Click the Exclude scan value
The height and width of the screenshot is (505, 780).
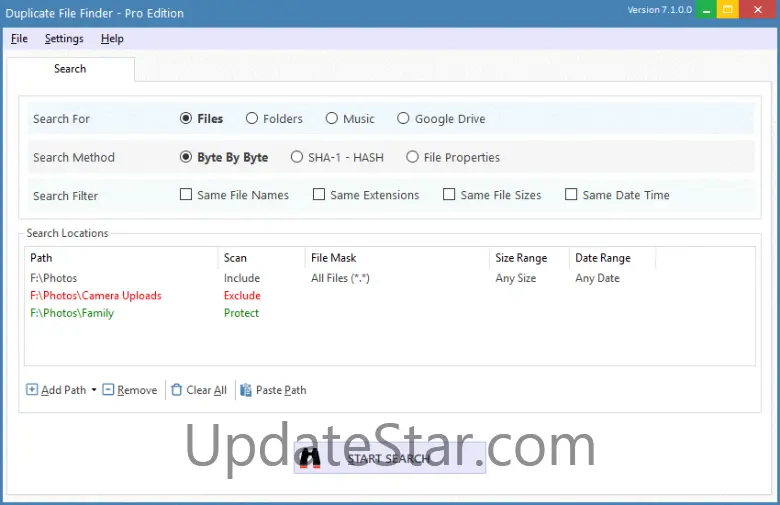(x=242, y=296)
